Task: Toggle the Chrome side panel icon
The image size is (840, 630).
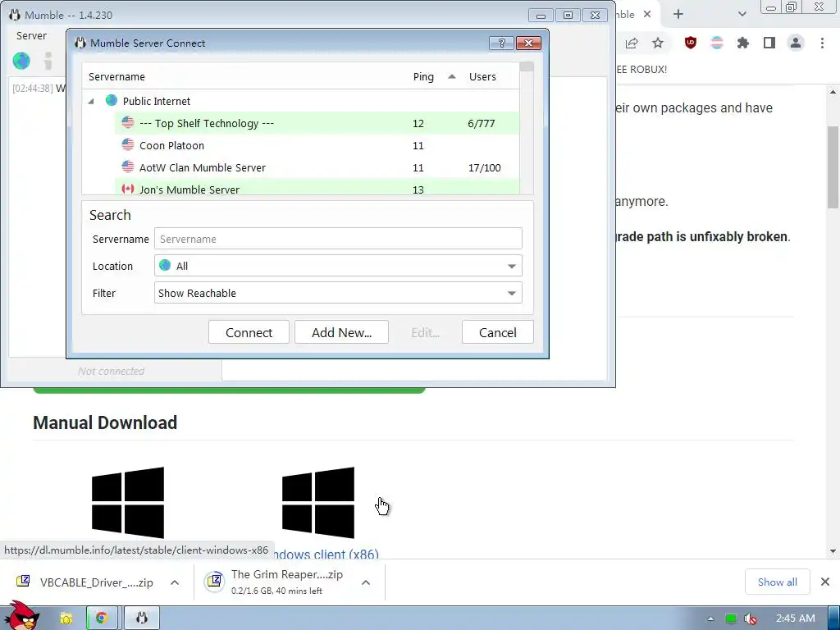Action: (769, 43)
